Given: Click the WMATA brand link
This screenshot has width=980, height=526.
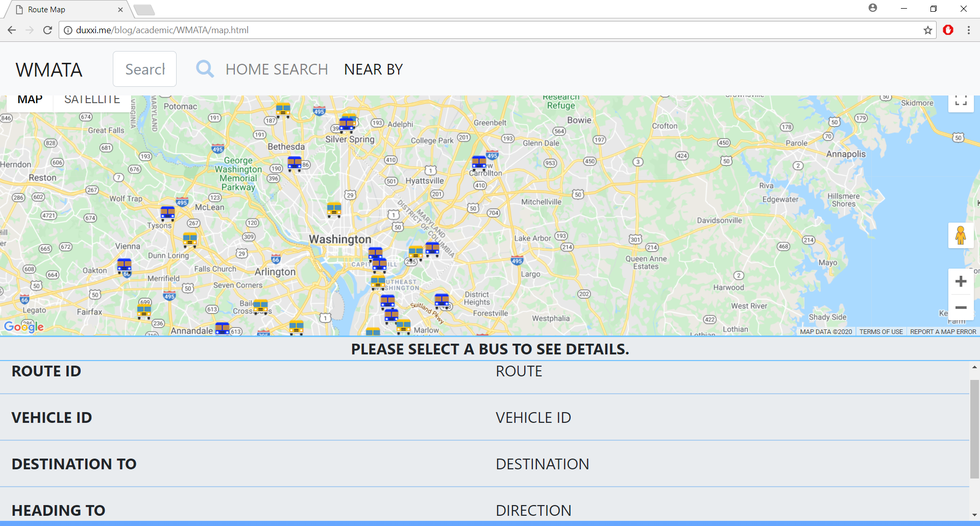Looking at the screenshot, I should click(49, 70).
